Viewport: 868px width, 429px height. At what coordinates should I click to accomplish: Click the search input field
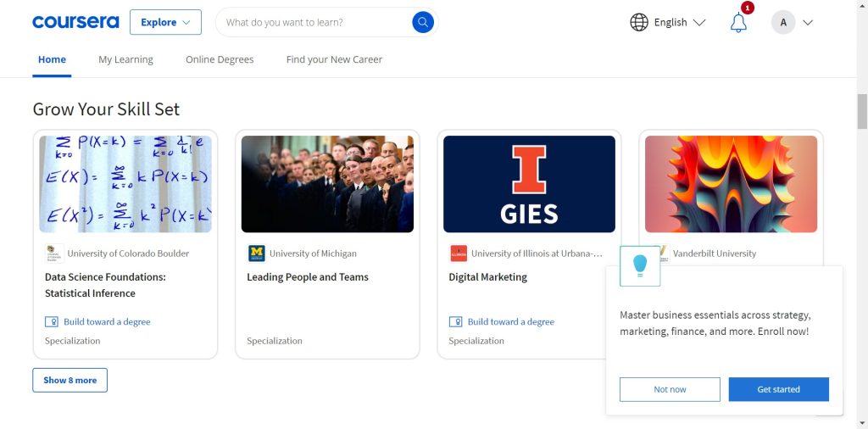(314, 22)
